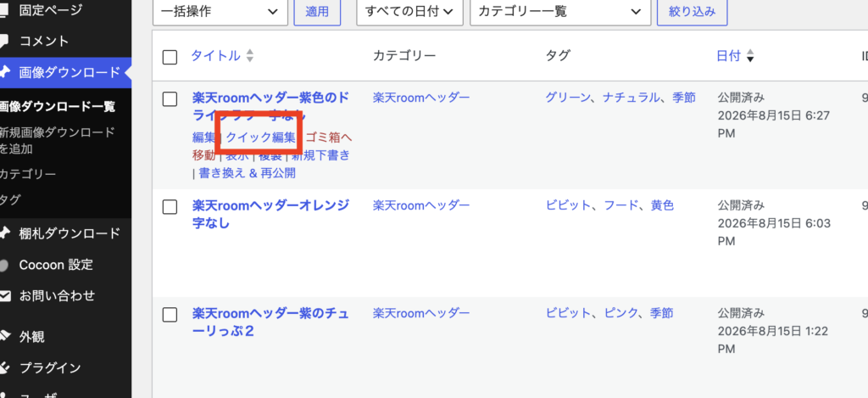
Task: Click 編集 under the first post
Action: pos(203,137)
